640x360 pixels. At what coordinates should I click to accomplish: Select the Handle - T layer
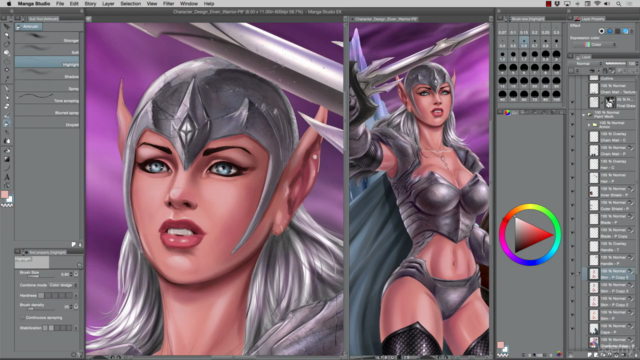[611, 247]
